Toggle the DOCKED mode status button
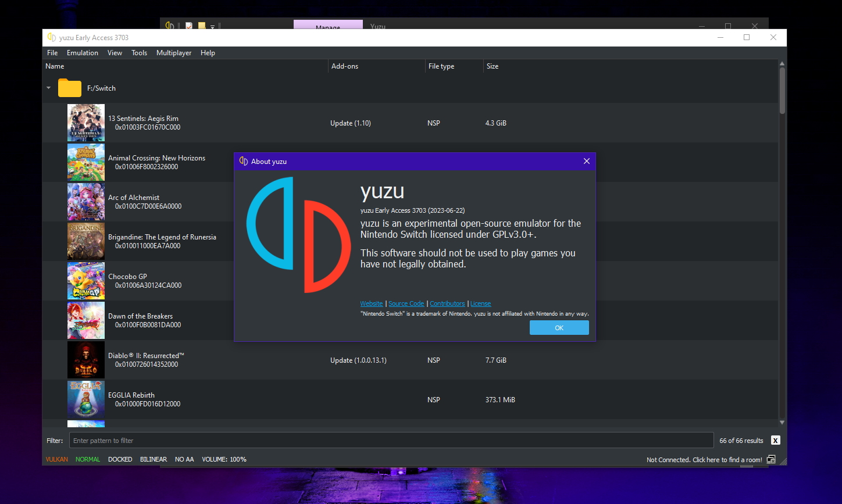 [x=120, y=459]
